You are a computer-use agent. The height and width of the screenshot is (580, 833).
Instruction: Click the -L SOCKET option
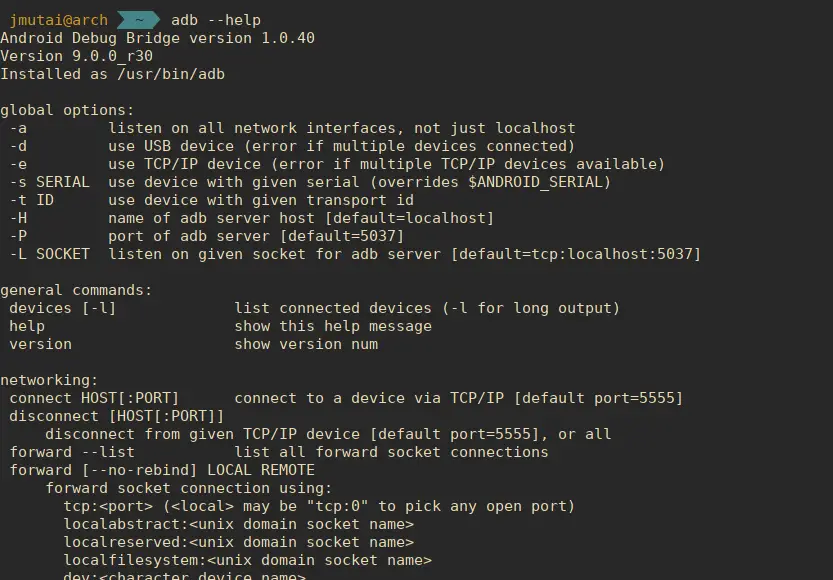(x=49, y=254)
